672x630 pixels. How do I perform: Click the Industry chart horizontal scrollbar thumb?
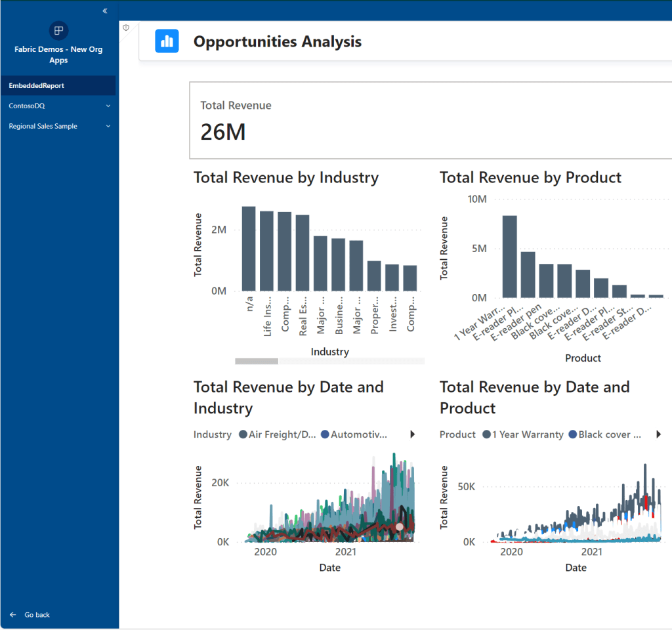click(257, 361)
